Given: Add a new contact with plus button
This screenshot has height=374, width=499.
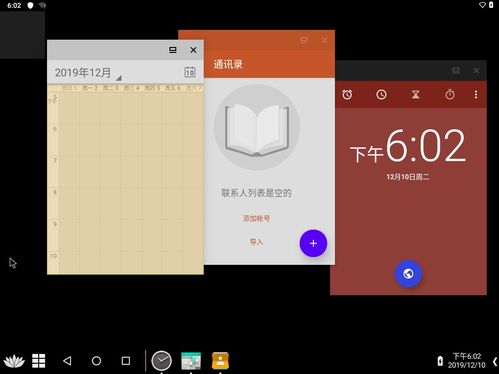Looking at the screenshot, I should tap(313, 243).
